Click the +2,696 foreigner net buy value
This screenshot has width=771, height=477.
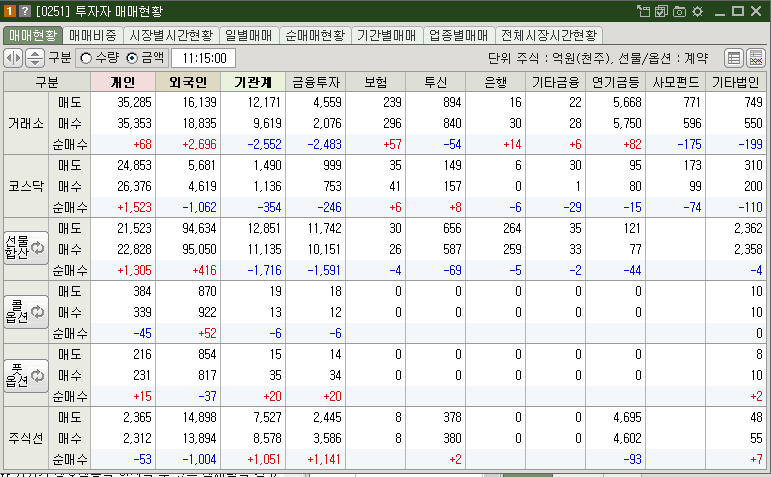tap(199, 145)
